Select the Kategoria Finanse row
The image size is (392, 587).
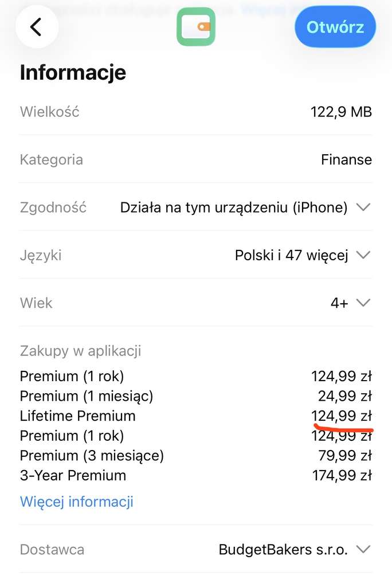click(196, 159)
